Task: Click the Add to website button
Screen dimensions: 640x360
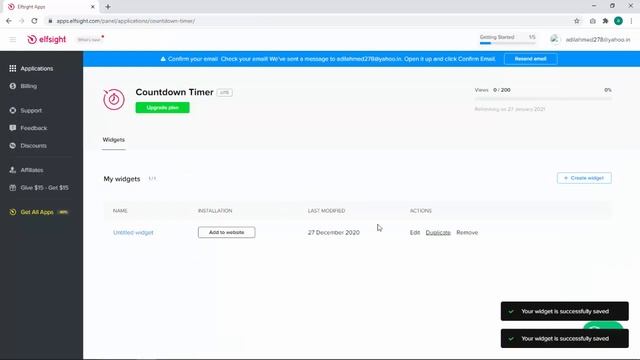Action: 227,233
